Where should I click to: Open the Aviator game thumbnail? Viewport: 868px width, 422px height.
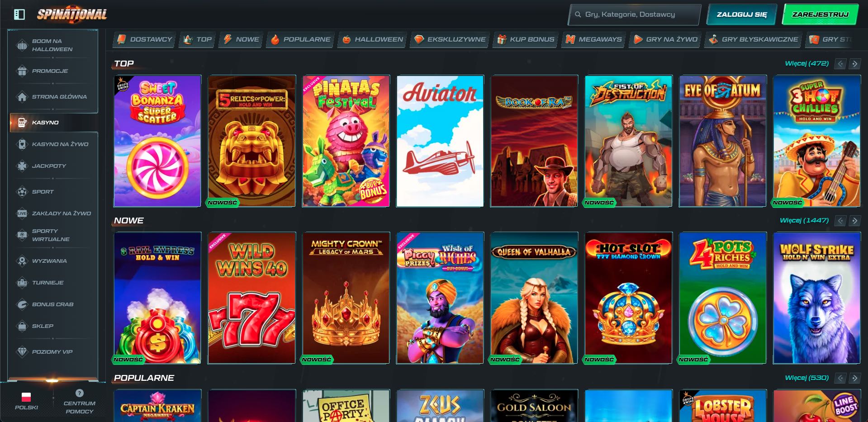pos(440,141)
